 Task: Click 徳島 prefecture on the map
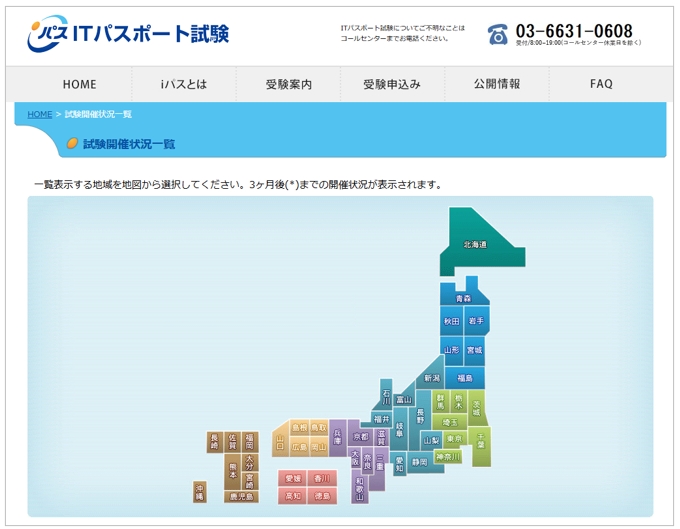[322, 496]
